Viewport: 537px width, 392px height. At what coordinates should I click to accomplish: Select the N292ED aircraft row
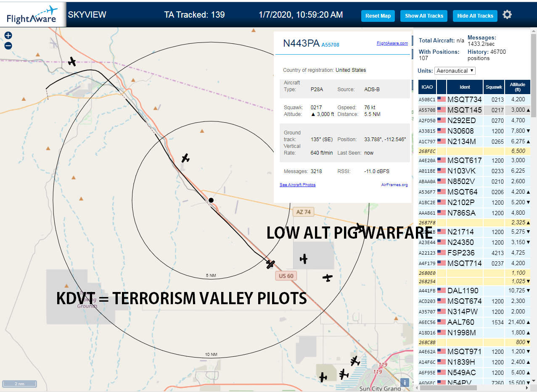tap(474, 121)
